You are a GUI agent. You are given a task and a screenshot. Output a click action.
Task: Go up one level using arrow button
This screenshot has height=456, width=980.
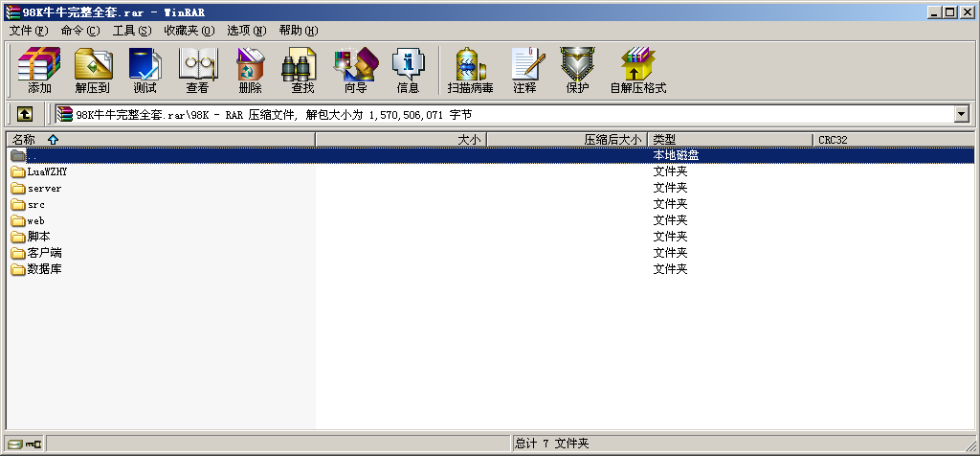25,115
